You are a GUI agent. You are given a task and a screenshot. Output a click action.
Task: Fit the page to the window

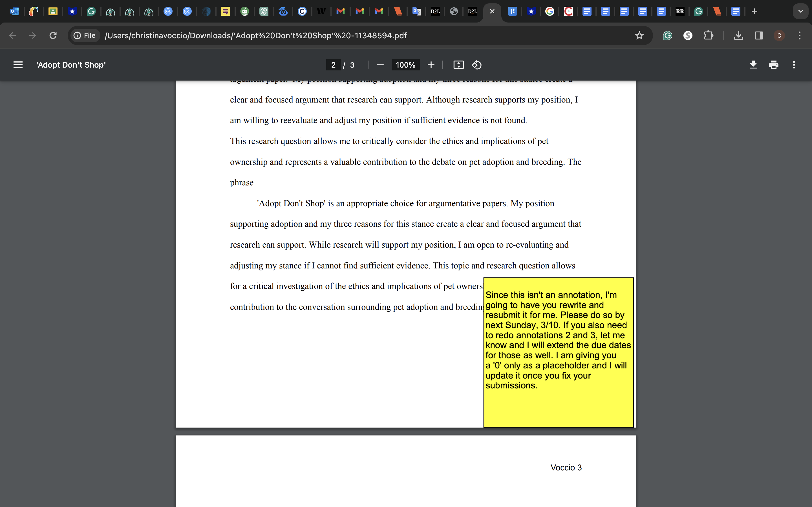coord(458,65)
